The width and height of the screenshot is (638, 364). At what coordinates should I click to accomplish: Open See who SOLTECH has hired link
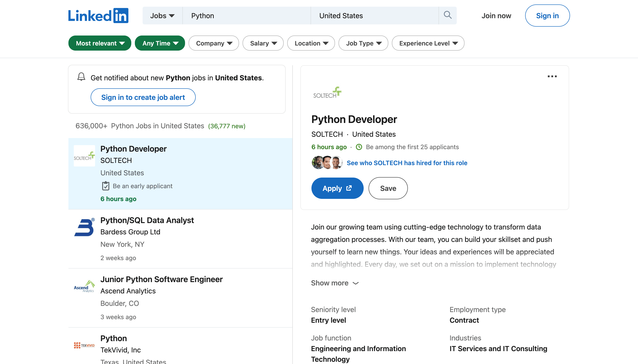(x=407, y=162)
